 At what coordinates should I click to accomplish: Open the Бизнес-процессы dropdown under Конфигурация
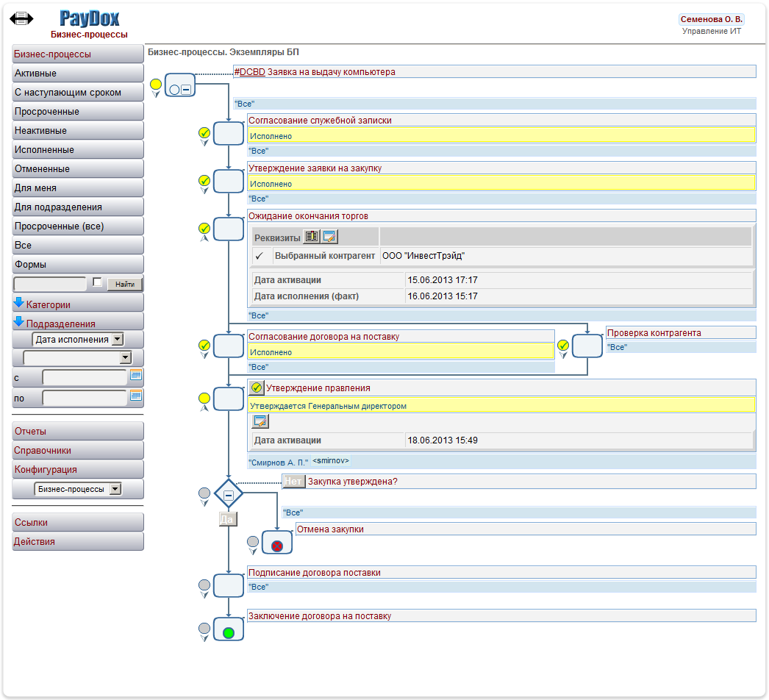[115, 489]
